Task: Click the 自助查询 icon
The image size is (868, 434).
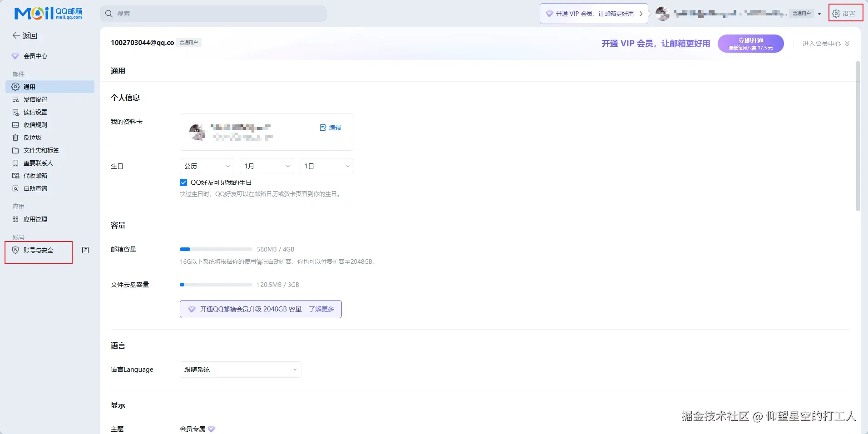Action: click(15, 188)
